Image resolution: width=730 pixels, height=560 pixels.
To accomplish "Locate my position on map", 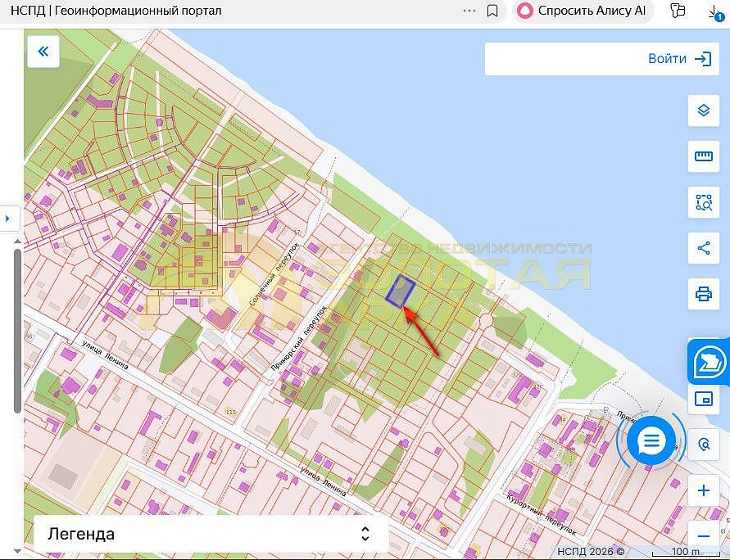I will point(704,445).
